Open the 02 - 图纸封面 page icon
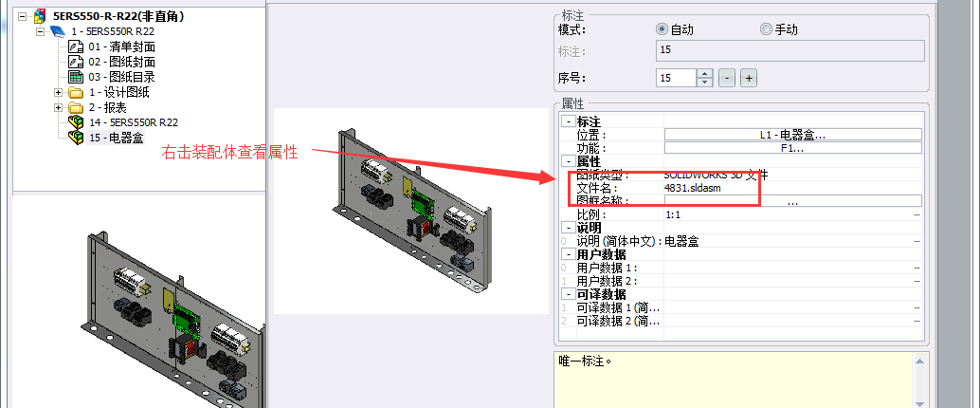 pos(76,62)
